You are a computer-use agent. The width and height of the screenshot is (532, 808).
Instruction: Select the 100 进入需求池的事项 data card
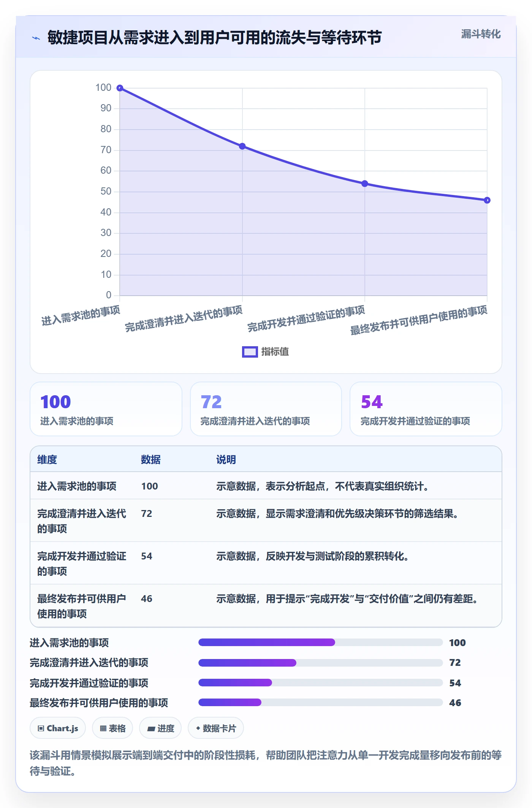tap(106, 409)
